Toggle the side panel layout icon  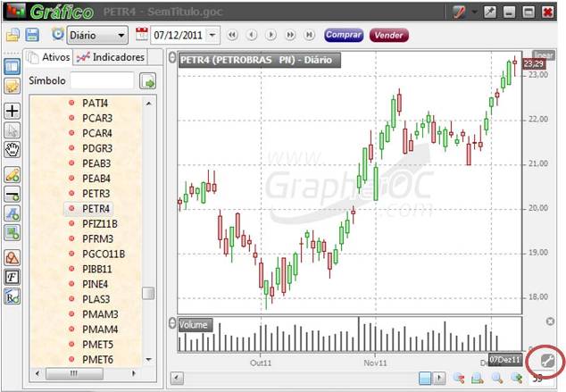(12, 67)
